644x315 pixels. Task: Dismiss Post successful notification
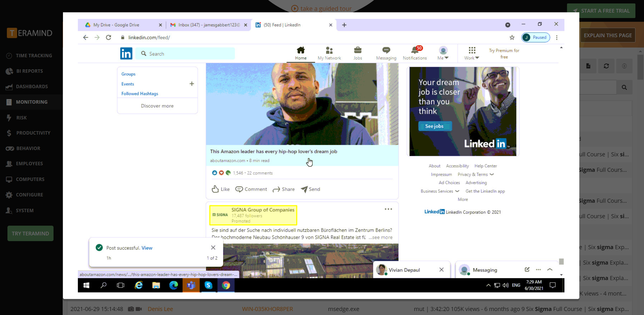213,247
